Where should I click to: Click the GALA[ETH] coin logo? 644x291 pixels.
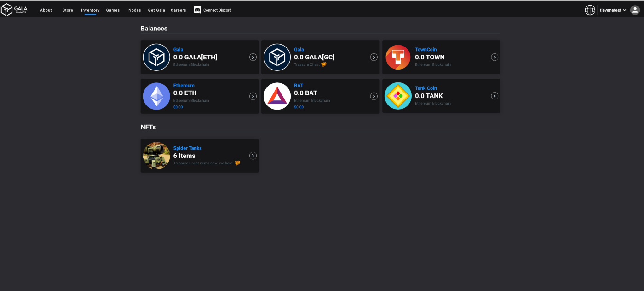click(x=156, y=57)
